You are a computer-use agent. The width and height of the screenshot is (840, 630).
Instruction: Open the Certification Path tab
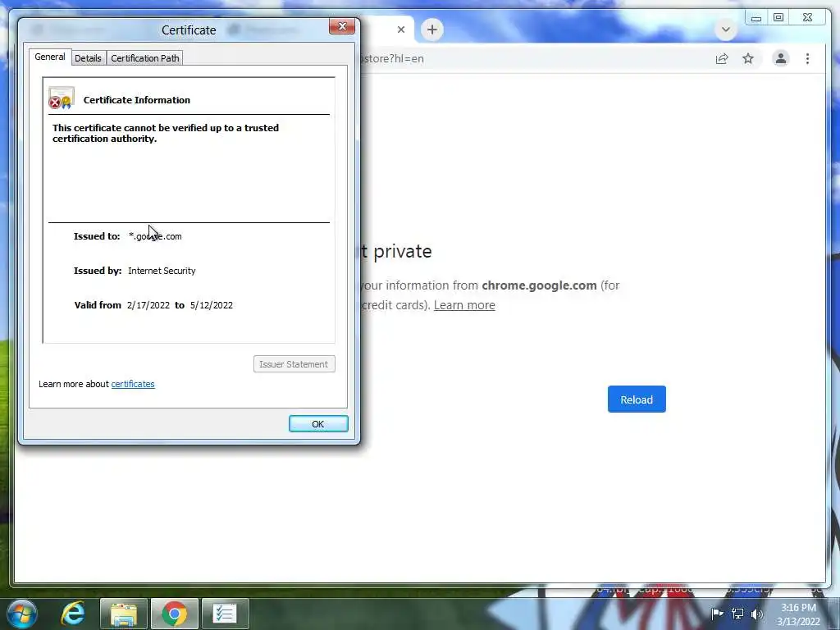tap(144, 58)
